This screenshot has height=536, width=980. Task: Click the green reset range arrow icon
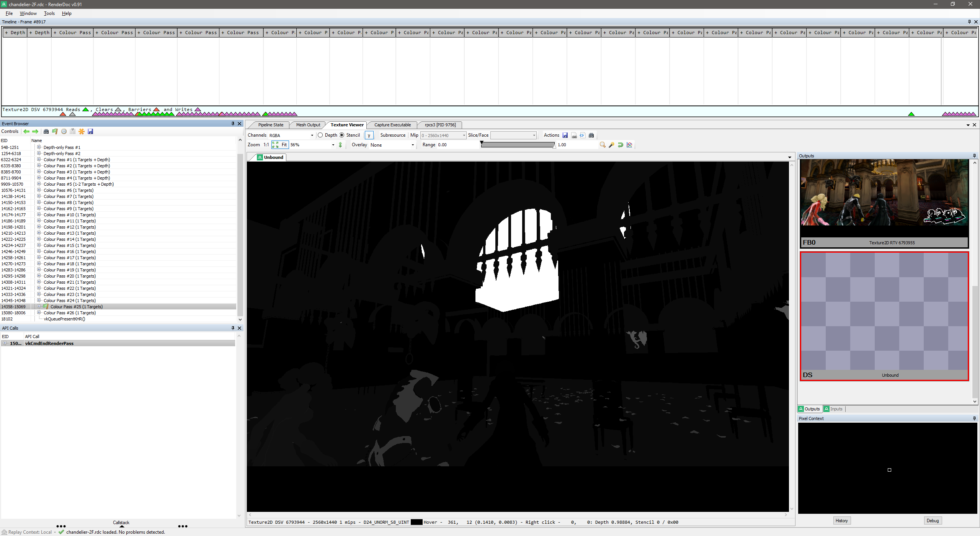coord(621,145)
